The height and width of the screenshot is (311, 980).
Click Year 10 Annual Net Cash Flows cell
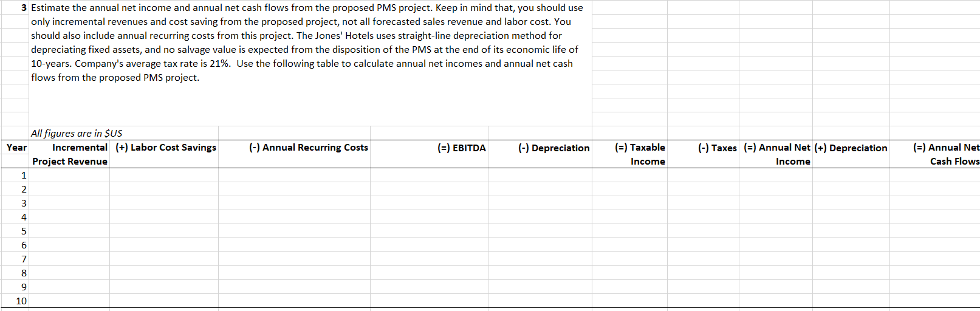(935, 301)
